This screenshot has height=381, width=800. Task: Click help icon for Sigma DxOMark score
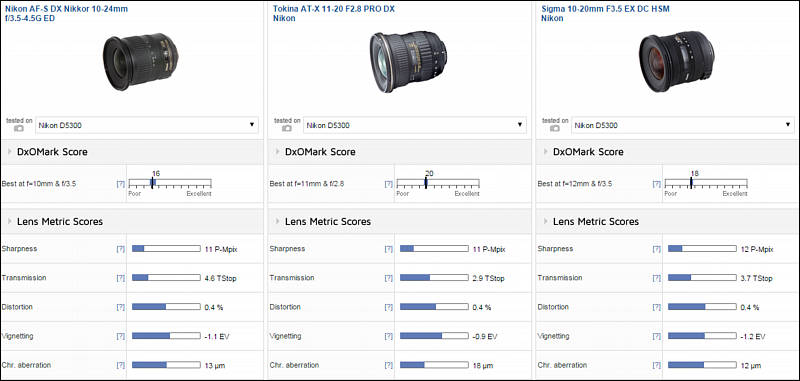pos(657,184)
